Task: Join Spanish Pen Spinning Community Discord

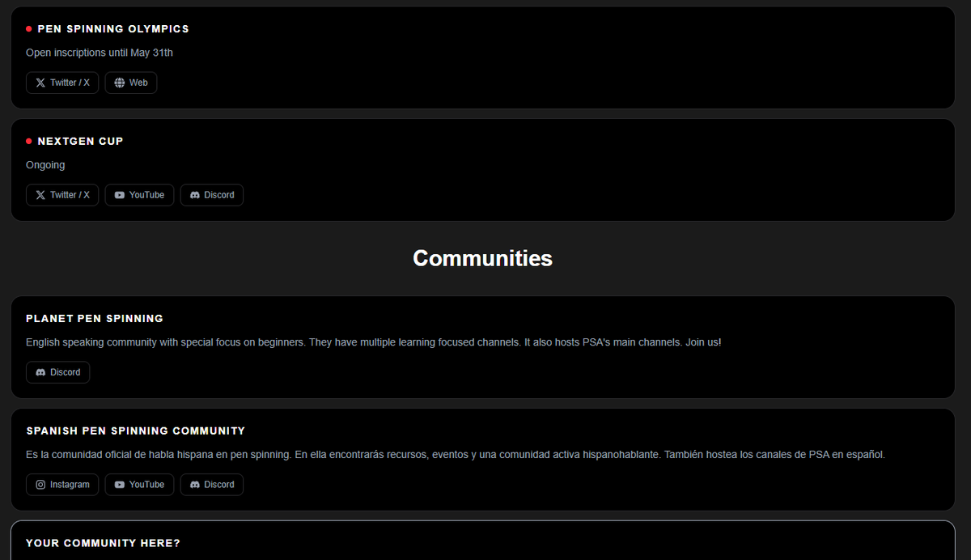Action: pyautogui.click(x=212, y=485)
